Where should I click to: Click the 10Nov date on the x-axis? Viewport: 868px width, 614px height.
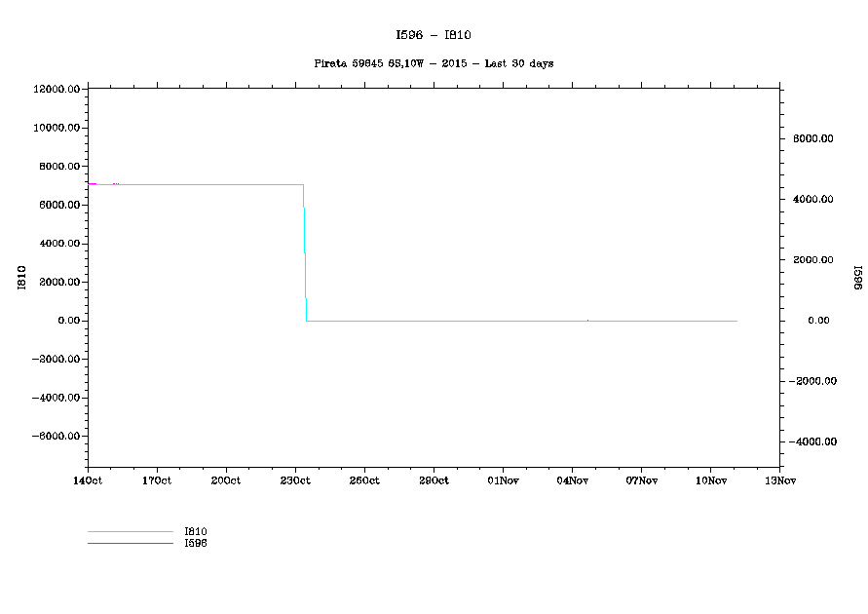(x=710, y=480)
